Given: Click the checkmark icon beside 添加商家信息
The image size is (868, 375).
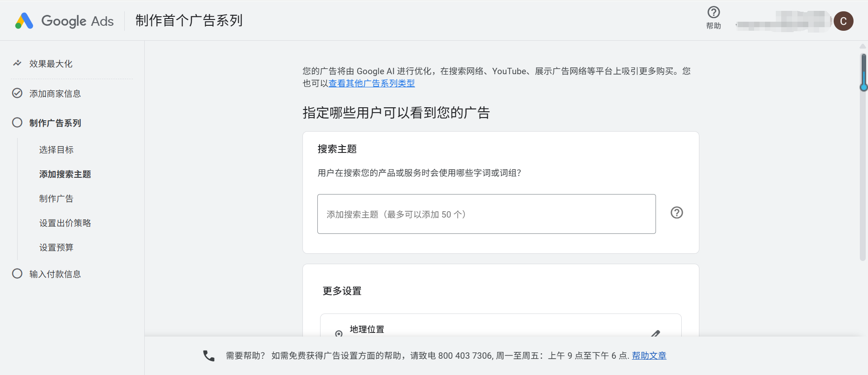Looking at the screenshot, I should [17, 93].
